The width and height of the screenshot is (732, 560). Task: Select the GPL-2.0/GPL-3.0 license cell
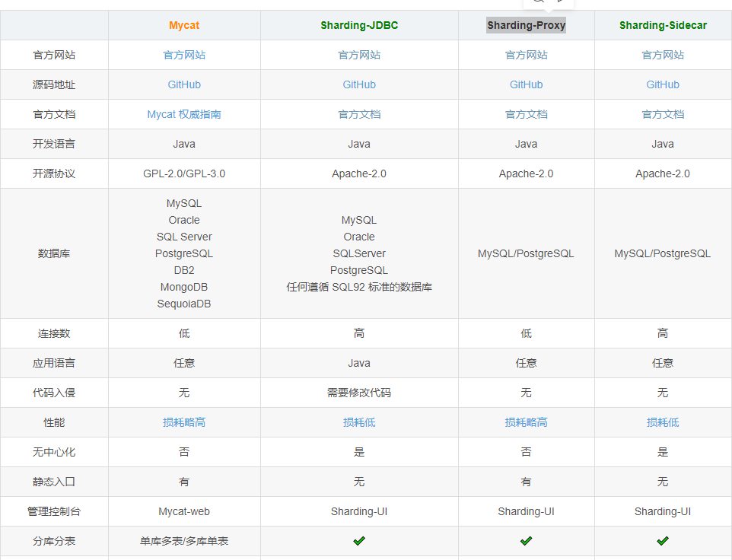click(184, 173)
